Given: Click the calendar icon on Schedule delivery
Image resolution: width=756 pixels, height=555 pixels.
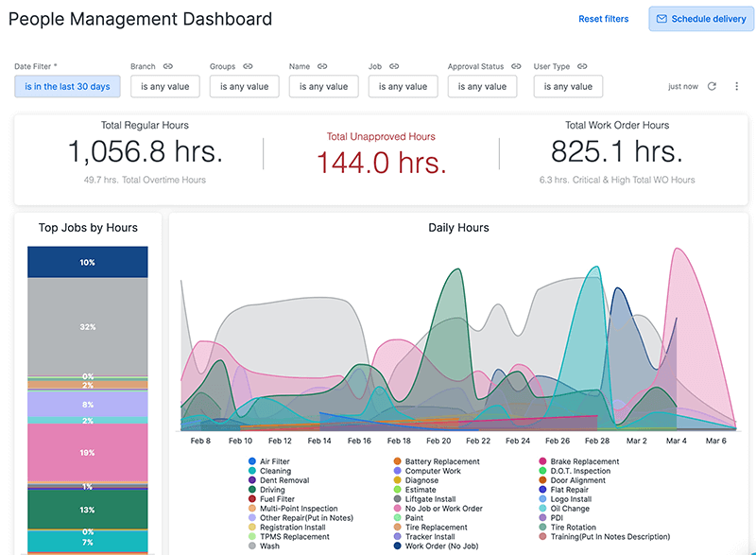Looking at the screenshot, I should (x=661, y=19).
